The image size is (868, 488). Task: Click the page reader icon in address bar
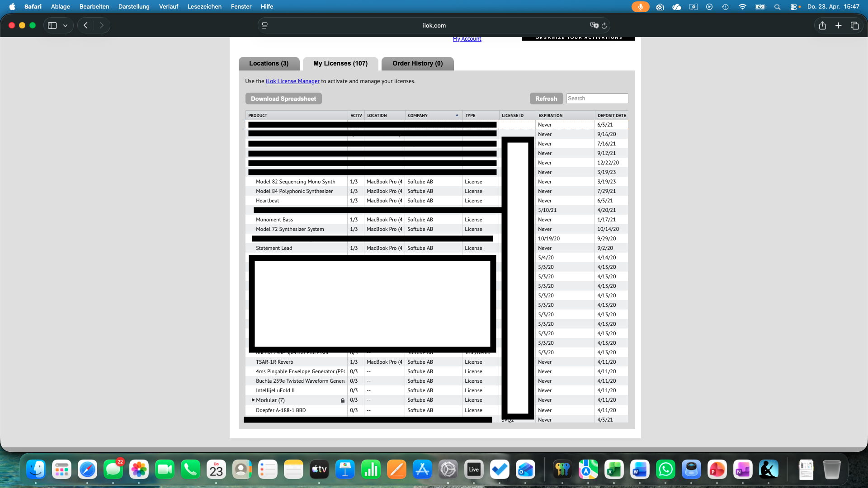coord(265,26)
